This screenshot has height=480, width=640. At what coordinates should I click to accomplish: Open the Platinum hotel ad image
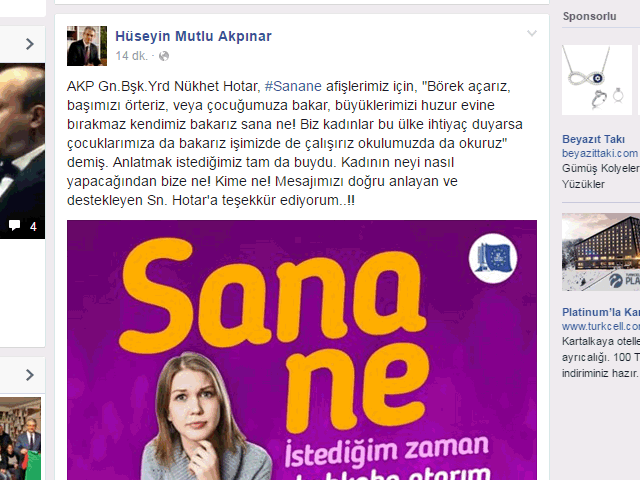(601, 252)
